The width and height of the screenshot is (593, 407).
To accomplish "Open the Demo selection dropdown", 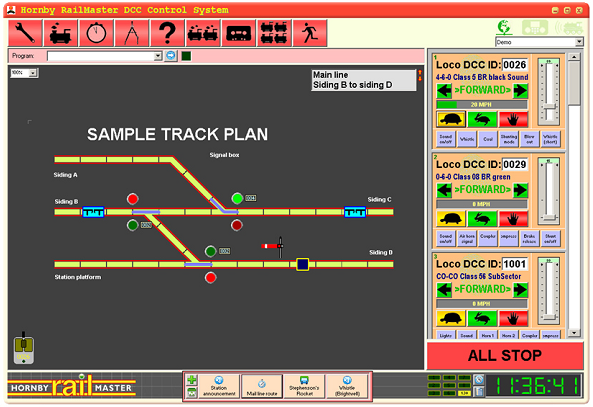I will click(x=579, y=42).
